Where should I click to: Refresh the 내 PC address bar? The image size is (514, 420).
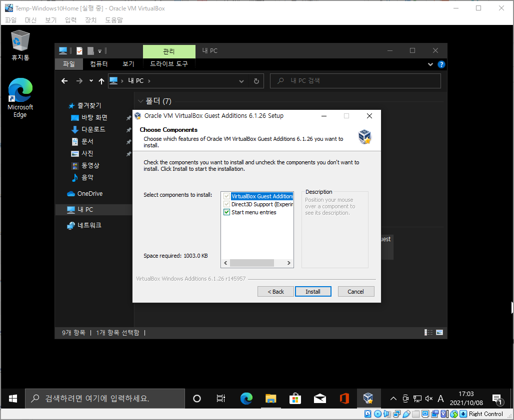pyautogui.click(x=256, y=81)
